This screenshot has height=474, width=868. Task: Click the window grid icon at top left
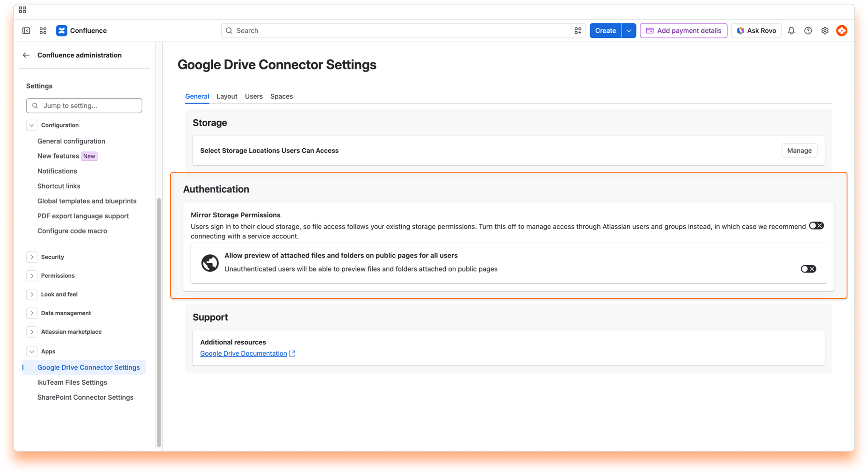22,10
